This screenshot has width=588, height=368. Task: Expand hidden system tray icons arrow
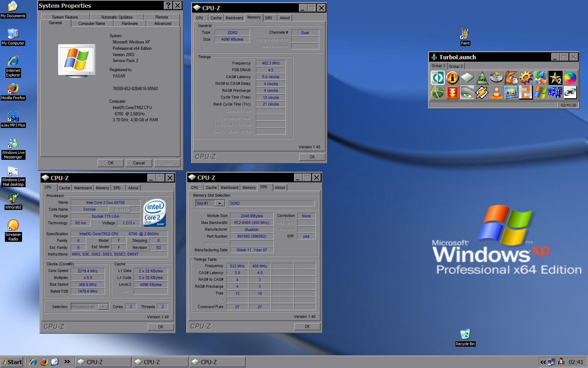pyautogui.click(x=543, y=362)
